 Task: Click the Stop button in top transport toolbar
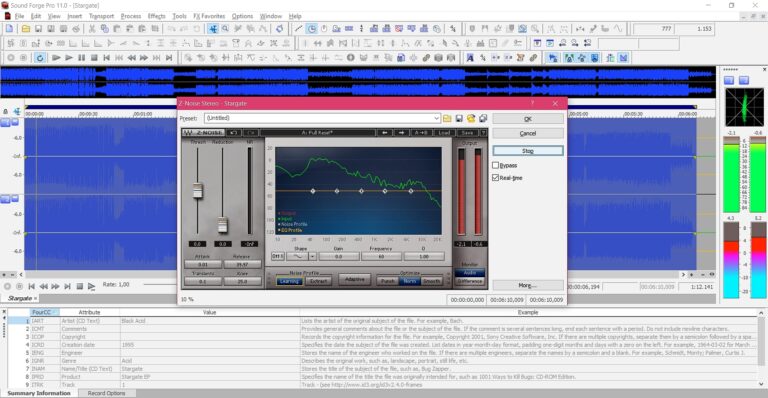click(x=94, y=58)
